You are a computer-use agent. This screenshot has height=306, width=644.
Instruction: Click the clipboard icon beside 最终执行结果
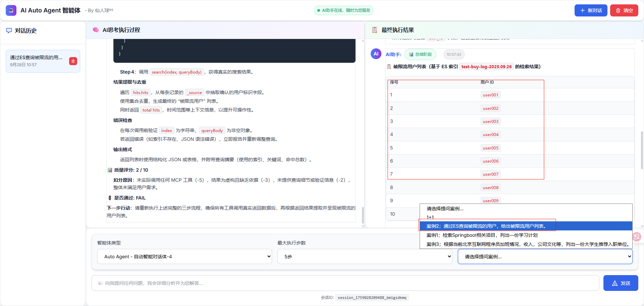(375, 30)
